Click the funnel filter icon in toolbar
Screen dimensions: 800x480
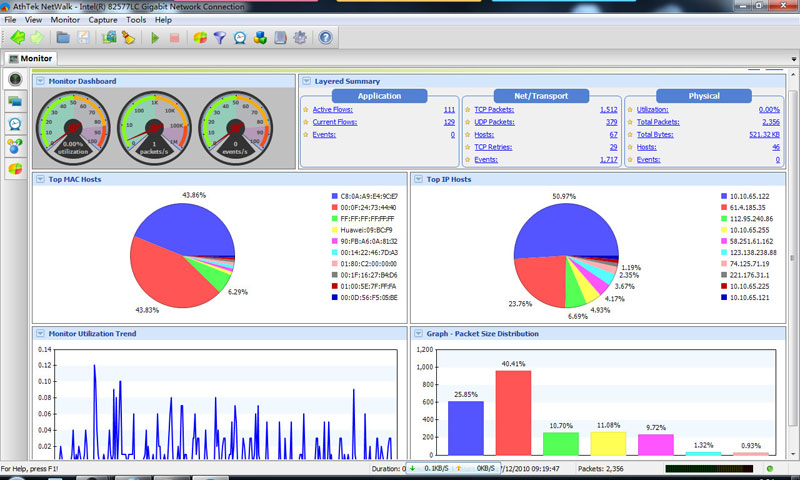tap(220, 38)
